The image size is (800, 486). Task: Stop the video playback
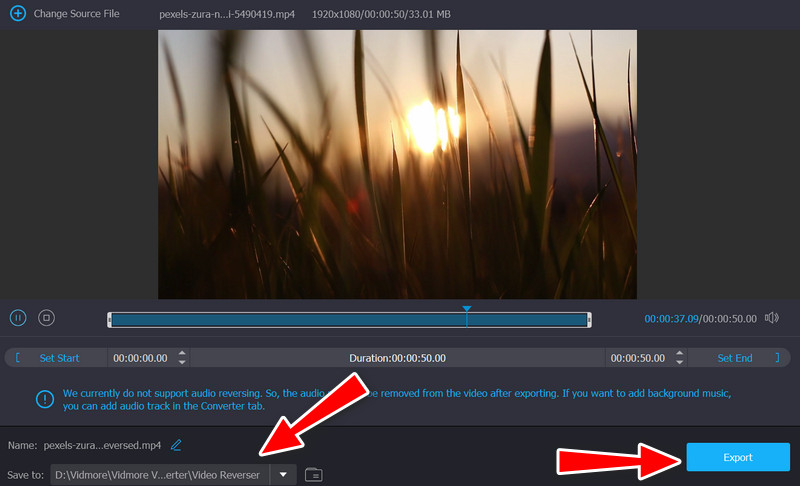[45, 318]
